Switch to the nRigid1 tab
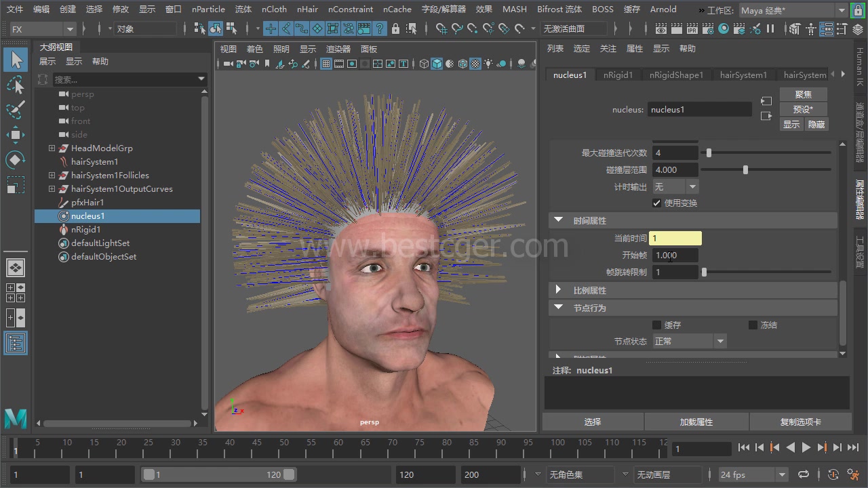Viewport: 868px width, 488px height. click(x=618, y=75)
